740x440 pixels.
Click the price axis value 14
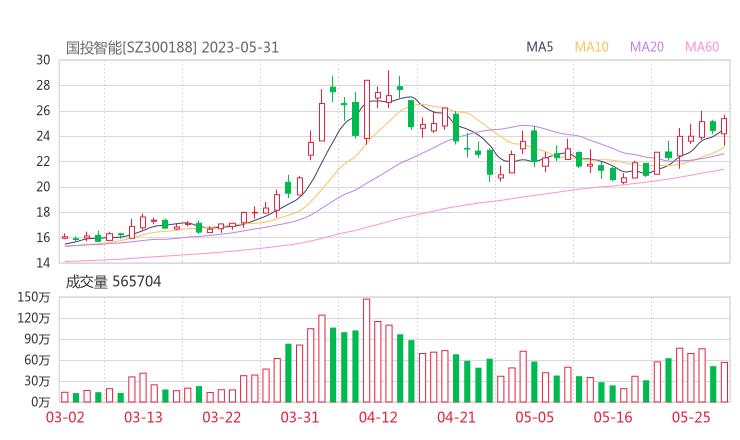(43, 263)
